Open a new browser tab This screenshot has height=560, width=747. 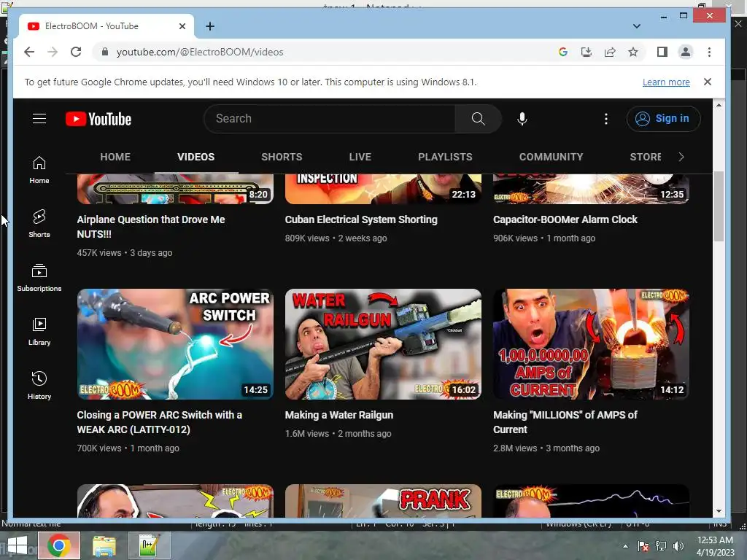click(x=210, y=26)
